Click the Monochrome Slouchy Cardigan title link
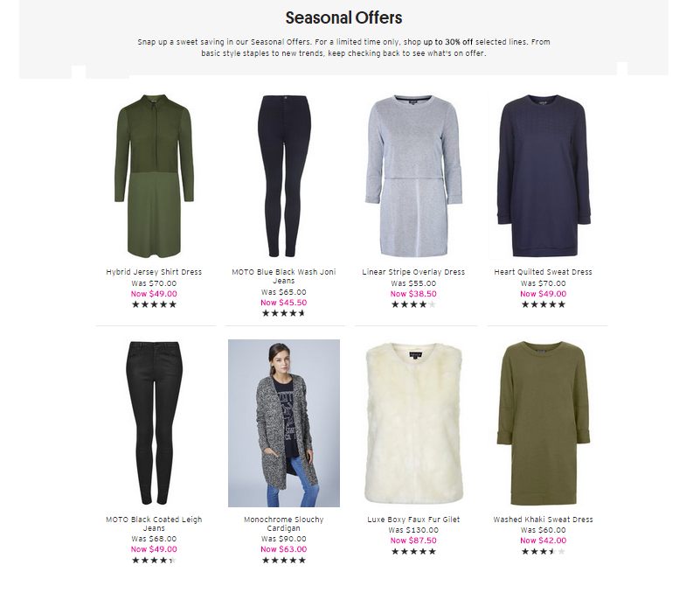Viewport: 700px width, 600px height. tap(284, 524)
